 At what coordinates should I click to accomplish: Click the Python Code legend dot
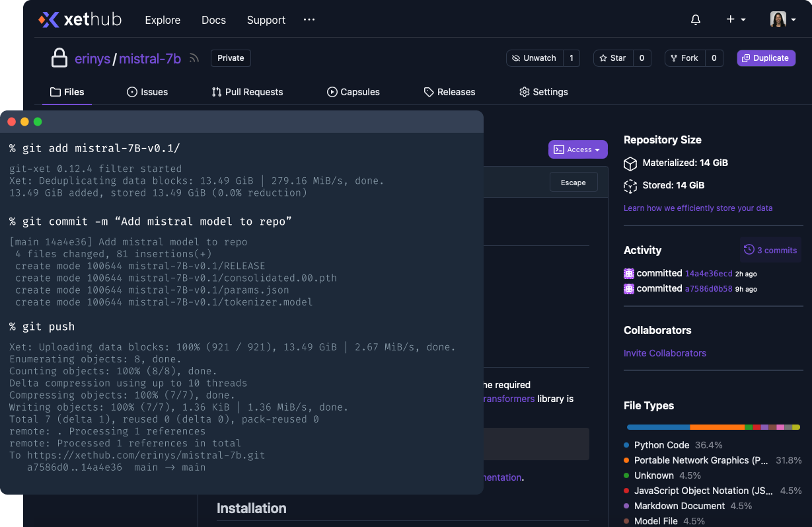pyautogui.click(x=626, y=446)
